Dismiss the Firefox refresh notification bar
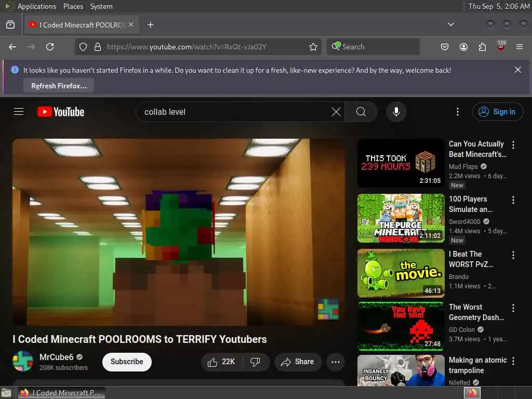The height and width of the screenshot is (399, 532). point(518,70)
